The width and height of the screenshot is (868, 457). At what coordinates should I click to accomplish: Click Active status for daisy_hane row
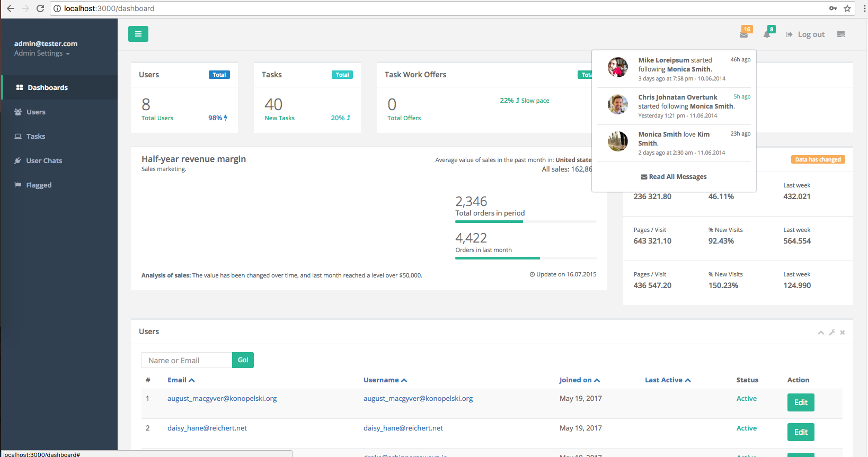pos(747,428)
